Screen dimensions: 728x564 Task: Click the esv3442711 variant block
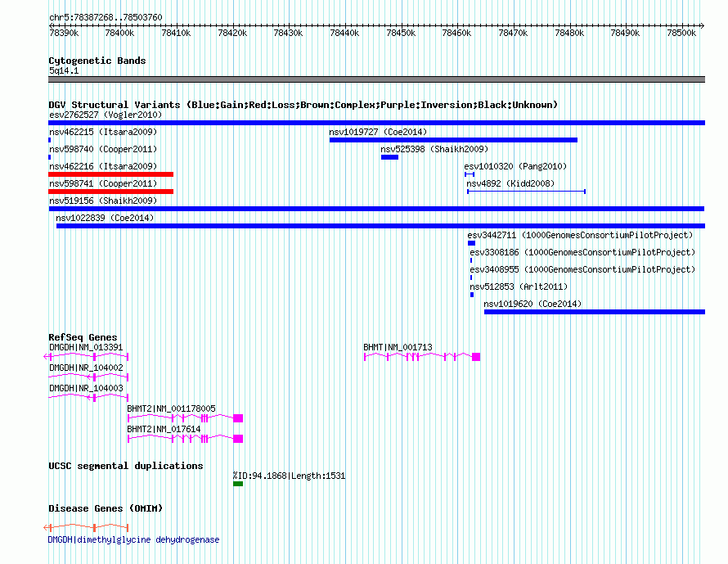click(471, 243)
